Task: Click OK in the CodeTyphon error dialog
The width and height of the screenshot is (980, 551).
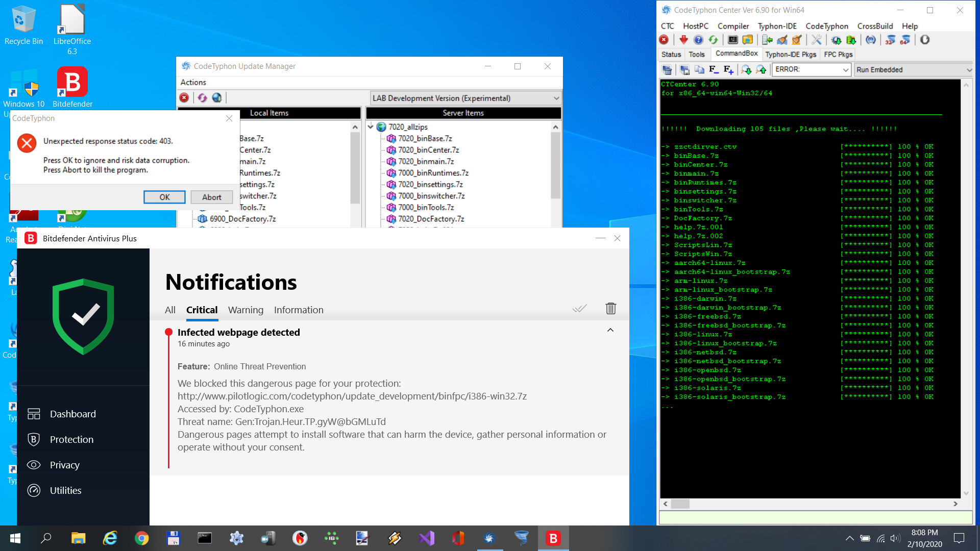Action: click(x=164, y=197)
